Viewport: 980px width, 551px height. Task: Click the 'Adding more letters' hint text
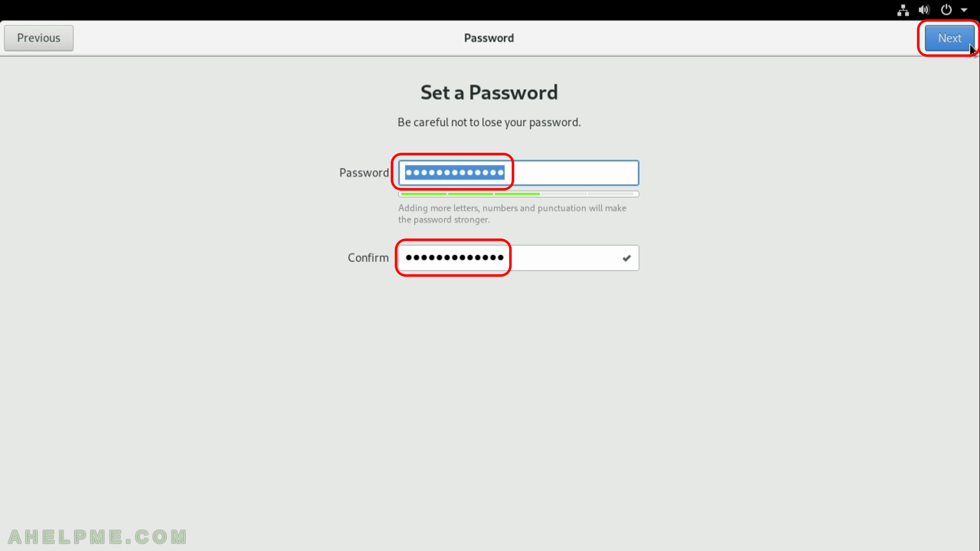pos(512,214)
